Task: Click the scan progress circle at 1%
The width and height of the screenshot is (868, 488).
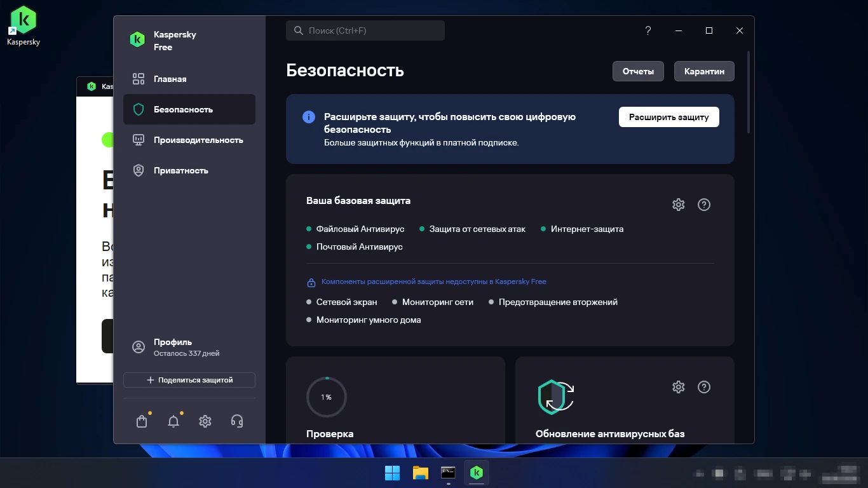Action: click(326, 397)
